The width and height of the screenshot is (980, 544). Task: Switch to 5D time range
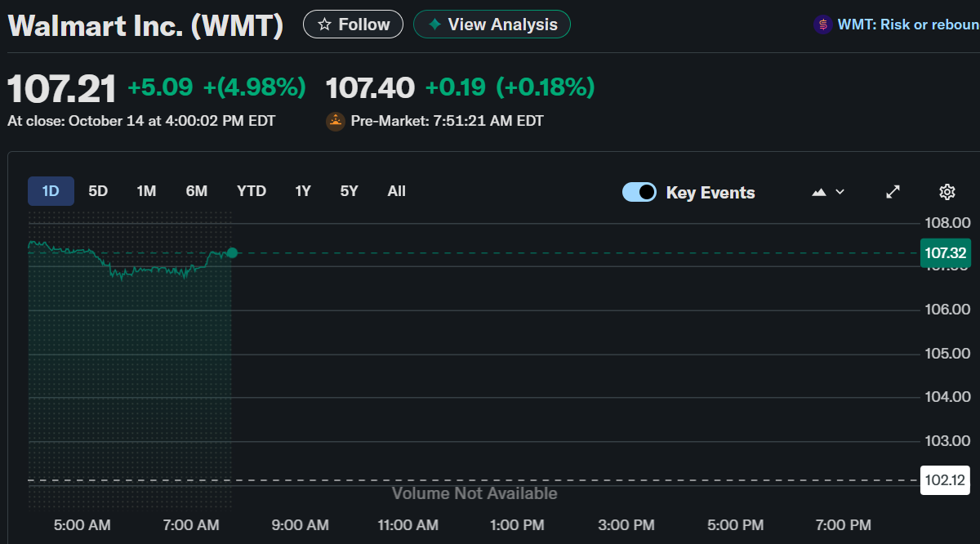tap(98, 191)
